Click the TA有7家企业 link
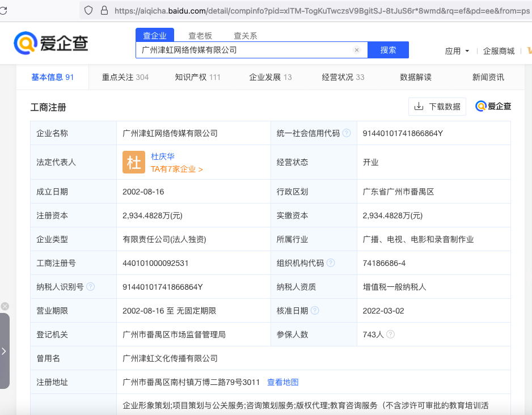This screenshot has height=415, width=532. [x=177, y=169]
